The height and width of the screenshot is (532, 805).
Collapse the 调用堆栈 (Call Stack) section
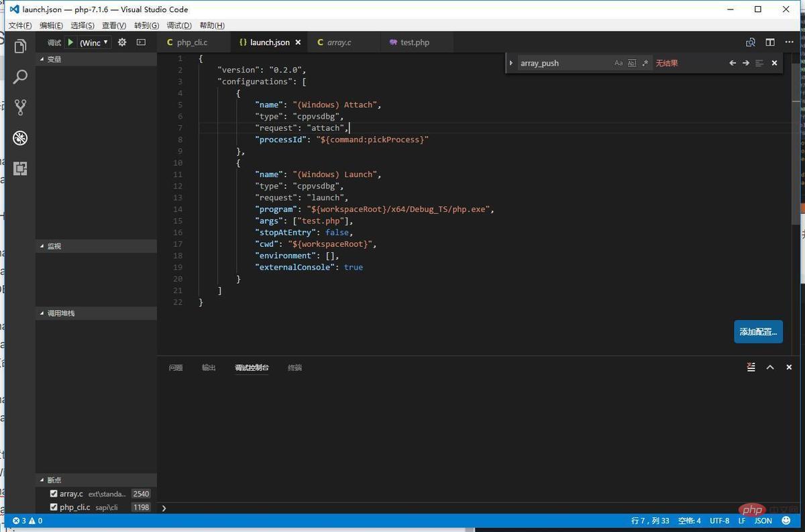point(96,313)
